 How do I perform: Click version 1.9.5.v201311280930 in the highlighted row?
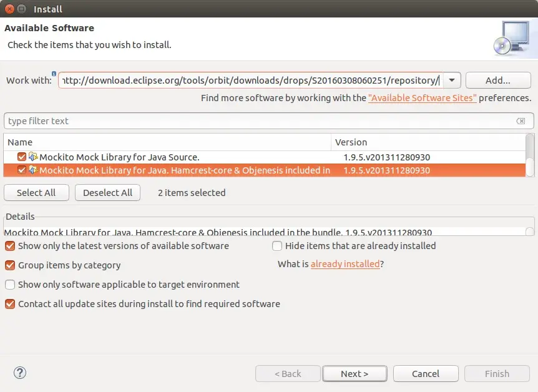click(x=387, y=170)
